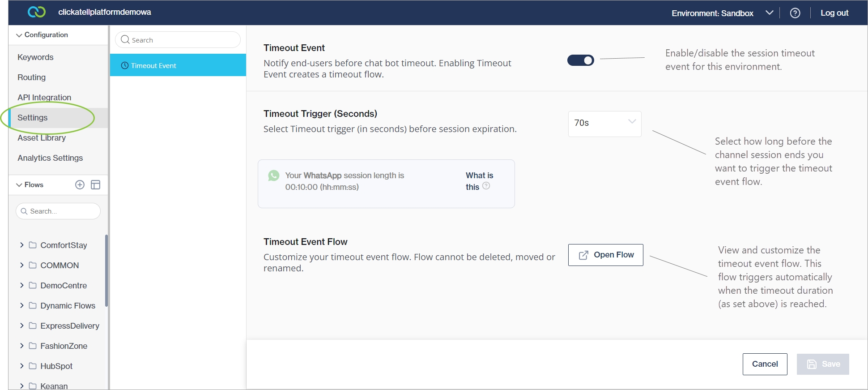
Task: Open the help question mark icon
Action: tap(795, 13)
